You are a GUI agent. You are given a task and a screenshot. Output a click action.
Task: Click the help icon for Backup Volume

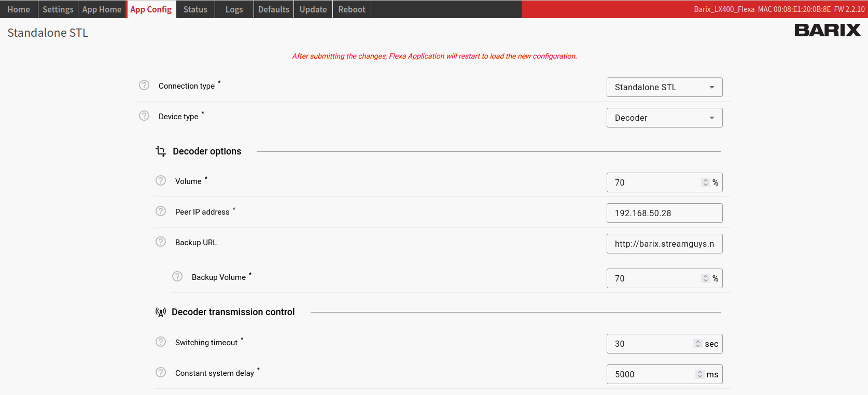pos(177,276)
